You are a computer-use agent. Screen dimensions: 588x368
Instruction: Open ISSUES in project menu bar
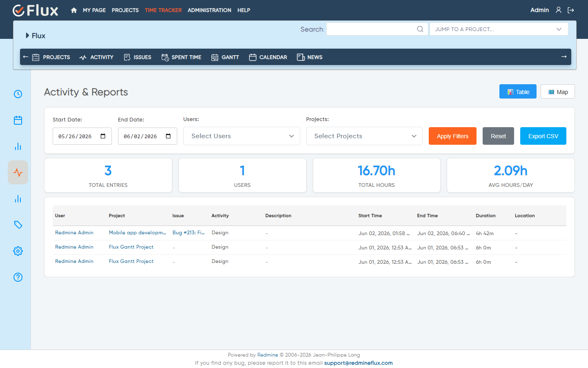(x=138, y=57)
